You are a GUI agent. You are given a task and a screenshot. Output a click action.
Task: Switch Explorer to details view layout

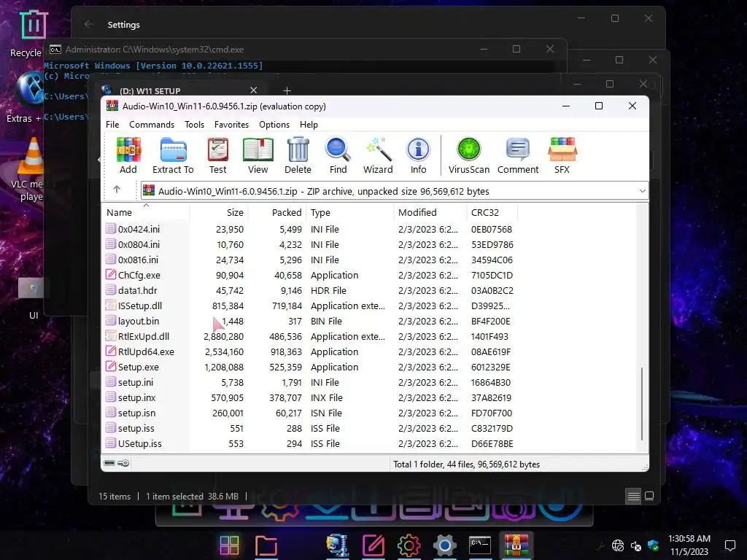633,496
